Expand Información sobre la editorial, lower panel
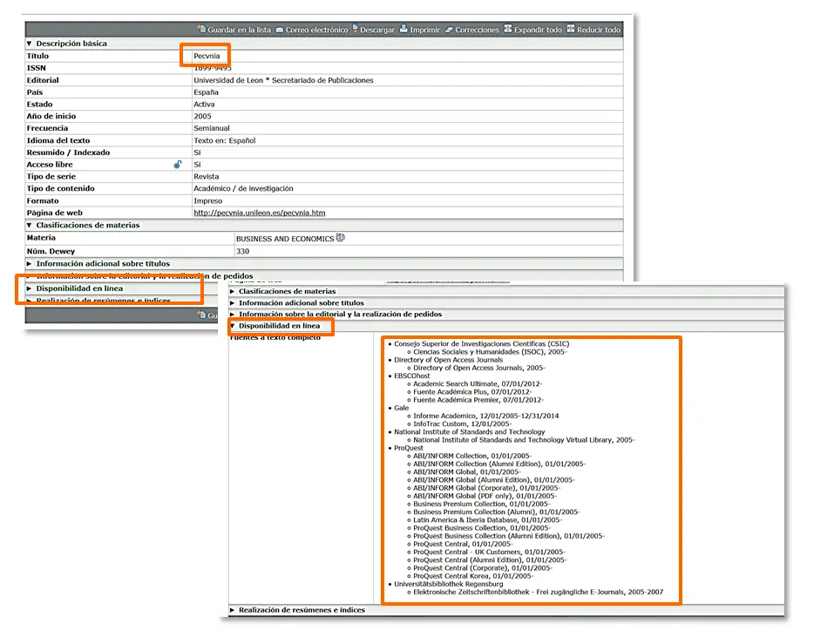 pos(233,314)
